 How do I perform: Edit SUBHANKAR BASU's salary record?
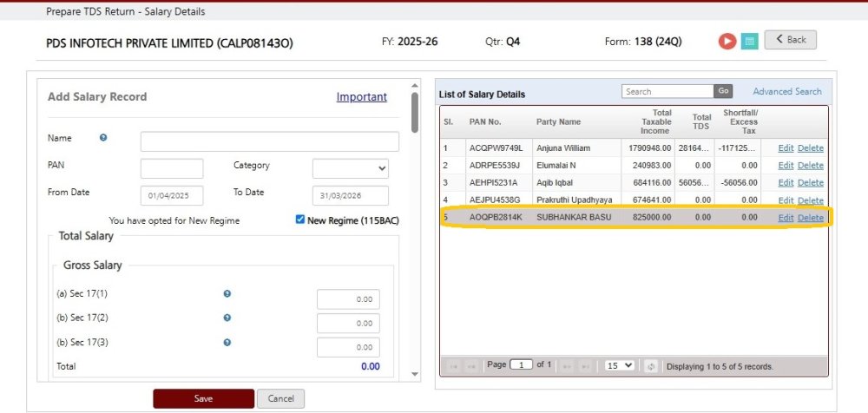786,218
